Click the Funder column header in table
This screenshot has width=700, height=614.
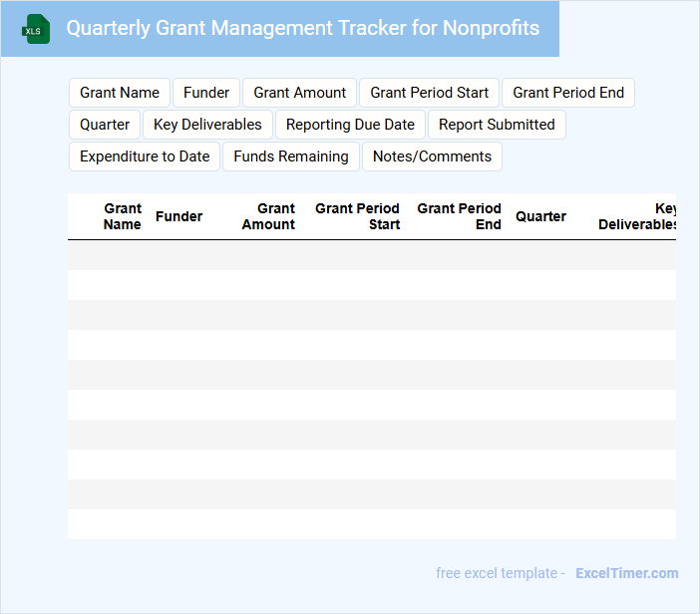coord(179,216)
